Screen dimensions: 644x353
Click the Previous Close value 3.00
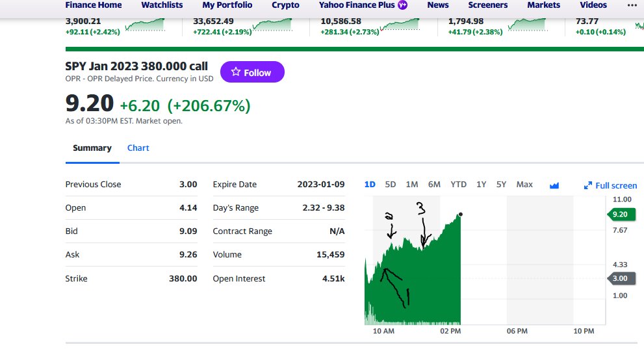(188, 185)
